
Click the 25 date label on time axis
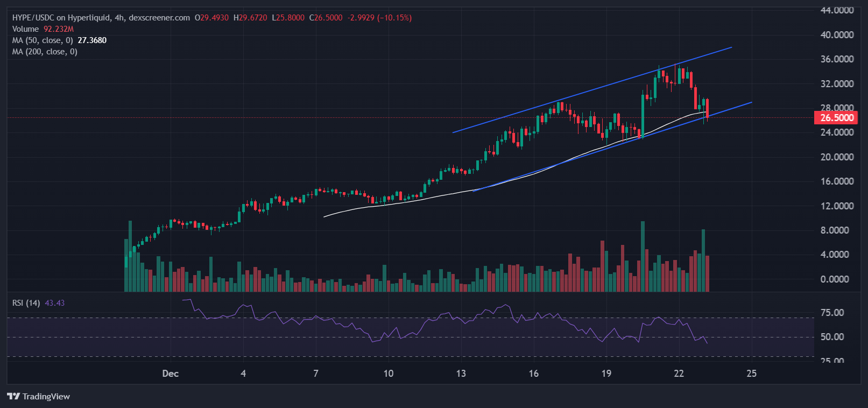752,374
